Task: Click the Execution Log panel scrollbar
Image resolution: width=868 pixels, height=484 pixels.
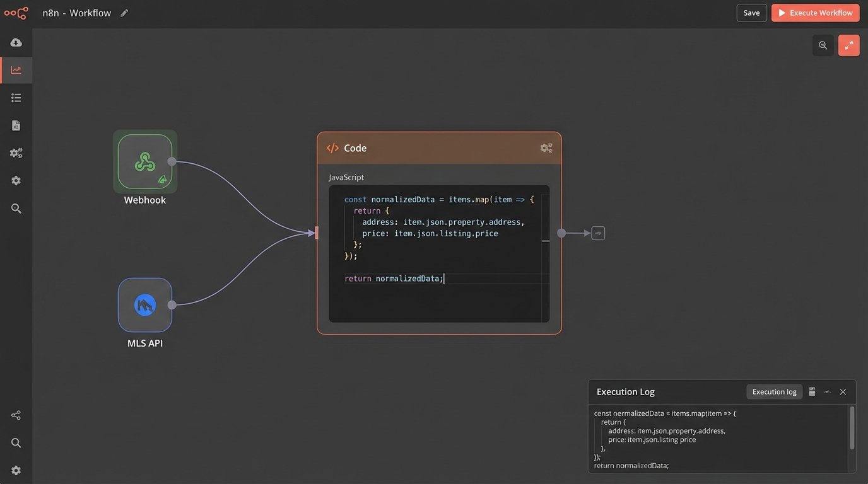Action: pyautogui.click(x=852, y=429)
